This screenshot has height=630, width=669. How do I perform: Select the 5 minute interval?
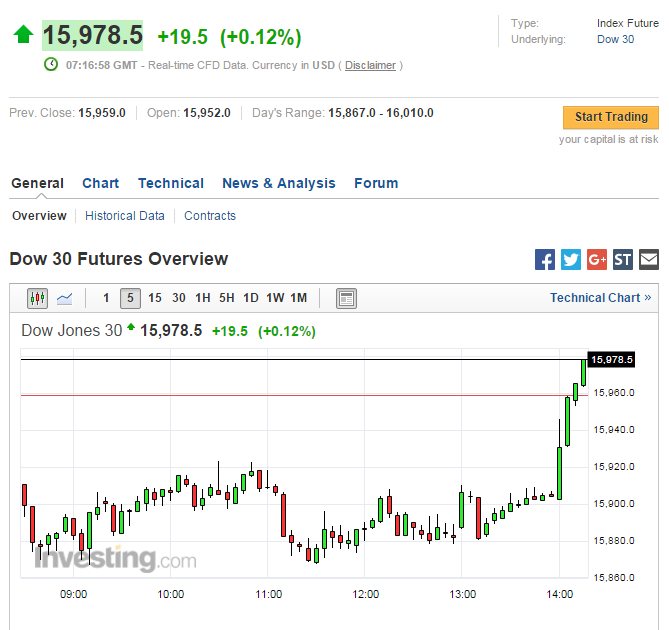click(x=131, y=298)
